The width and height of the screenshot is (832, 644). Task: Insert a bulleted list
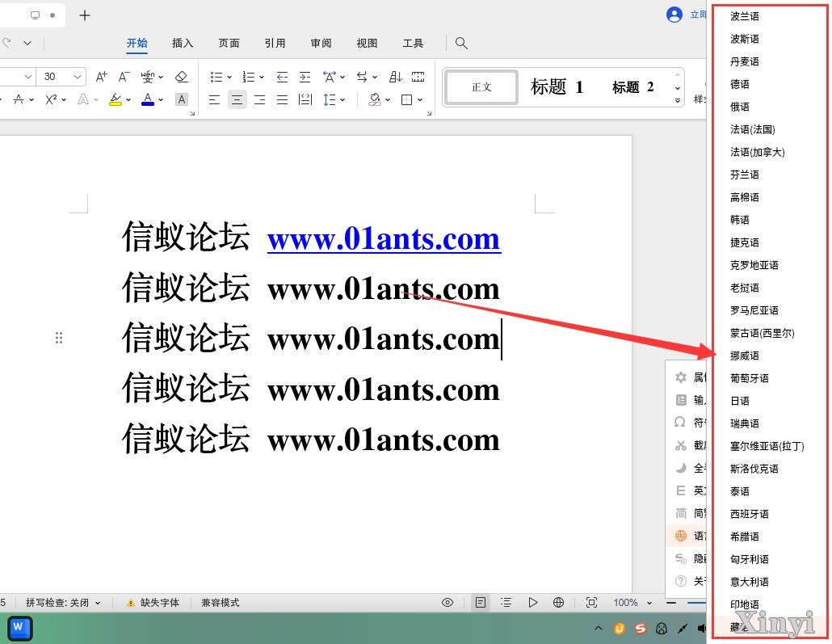[x=216, y=77]
